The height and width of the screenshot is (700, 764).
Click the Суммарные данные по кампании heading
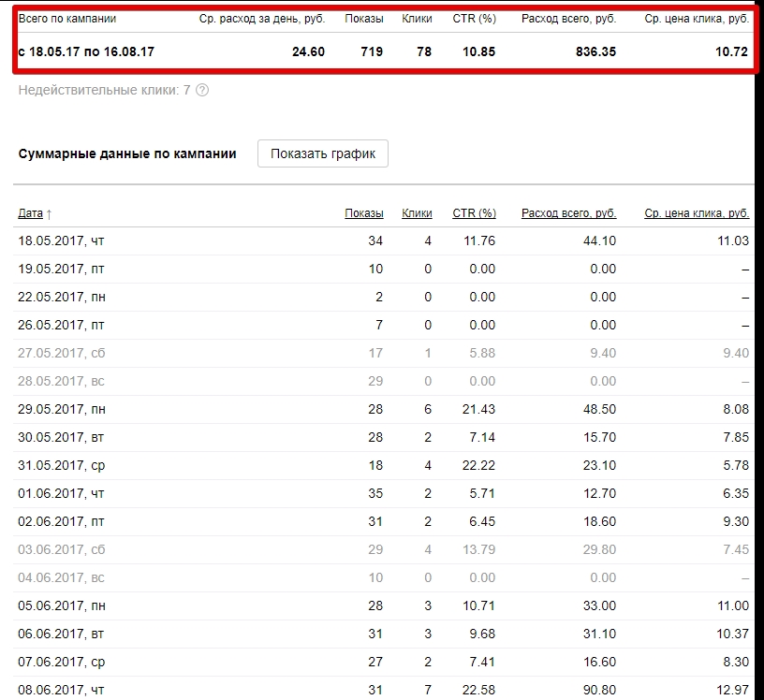point(127,153)
